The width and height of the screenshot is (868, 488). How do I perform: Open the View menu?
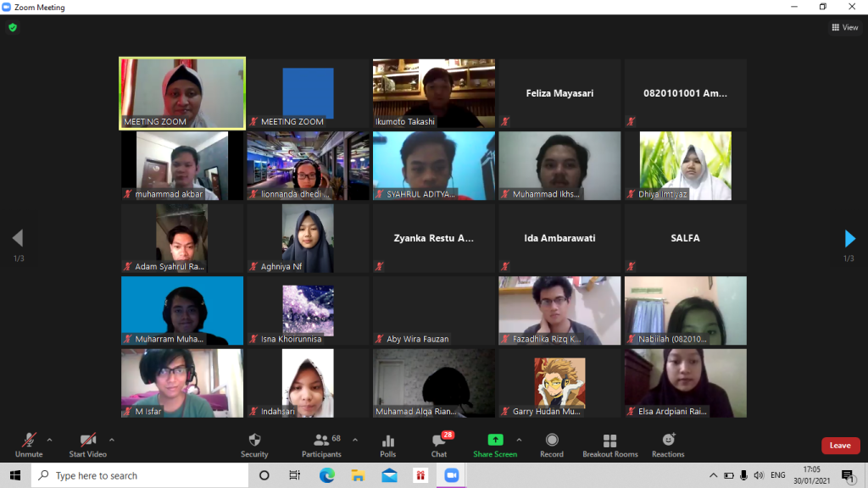click(x=845, y=26)
